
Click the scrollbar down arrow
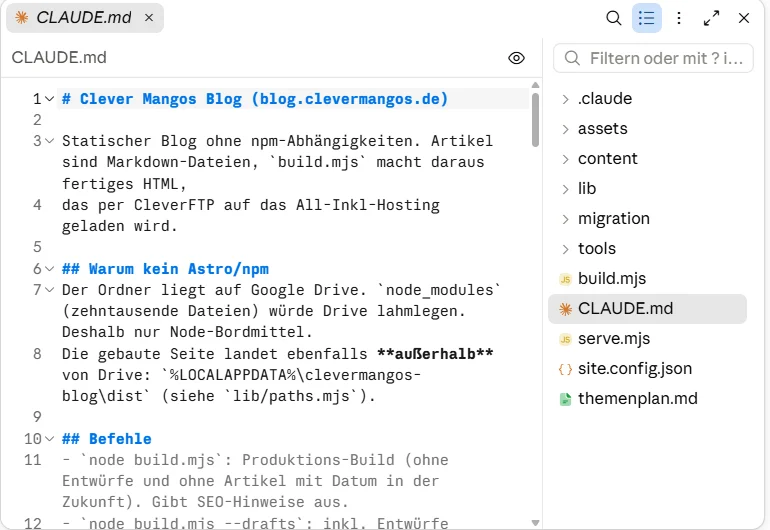click(x=535, y=523)
